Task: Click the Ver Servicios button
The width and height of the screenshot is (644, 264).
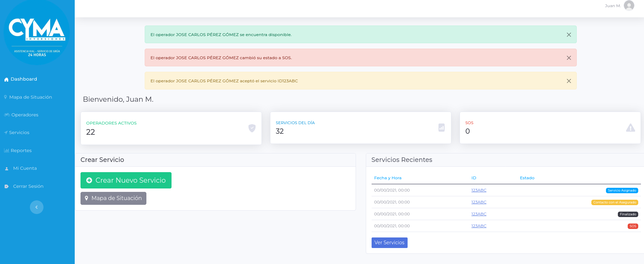Action: coord(389,243)
